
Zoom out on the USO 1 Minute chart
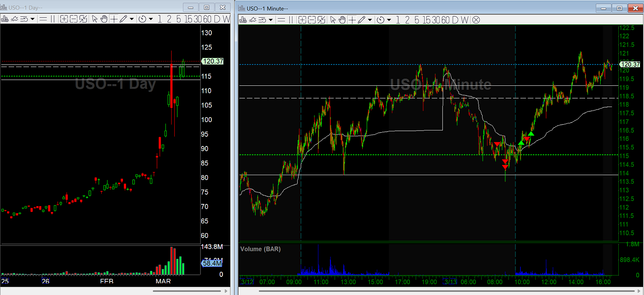[x=312, y=19]
